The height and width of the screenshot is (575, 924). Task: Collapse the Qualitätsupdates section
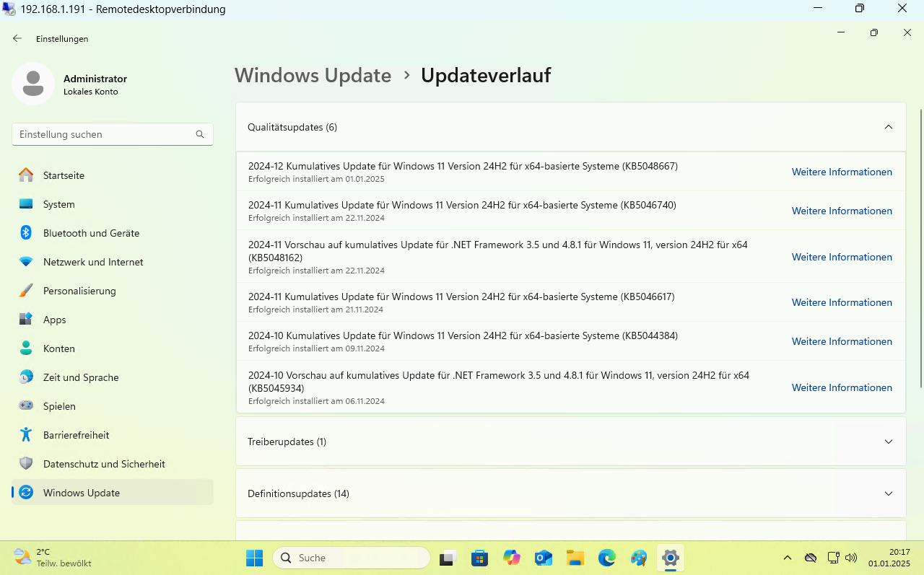click(x=888, y=127)
